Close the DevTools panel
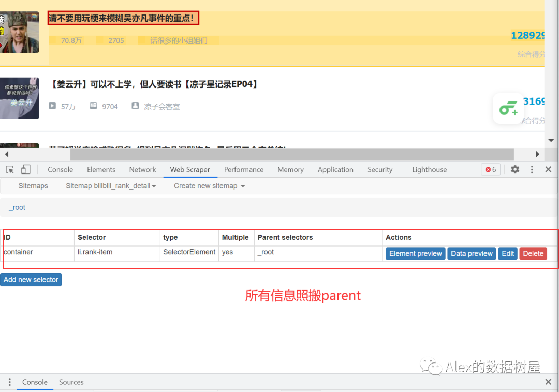 [x=548, y=169]
